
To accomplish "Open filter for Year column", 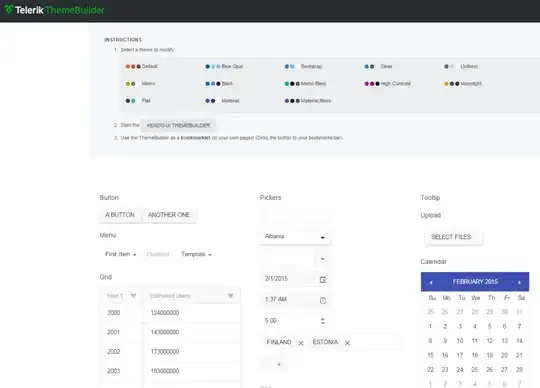I will pyautogui.click(x=133, y=296).
